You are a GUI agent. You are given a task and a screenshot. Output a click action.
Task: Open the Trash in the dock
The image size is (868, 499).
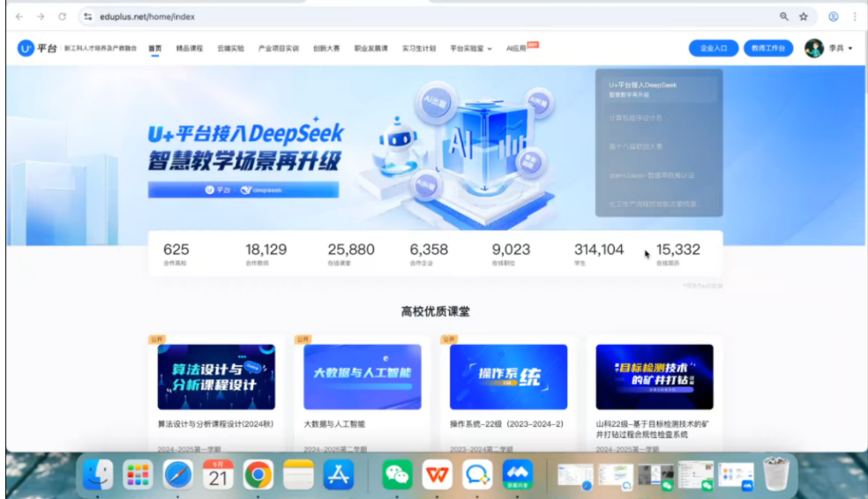point(776,474)
